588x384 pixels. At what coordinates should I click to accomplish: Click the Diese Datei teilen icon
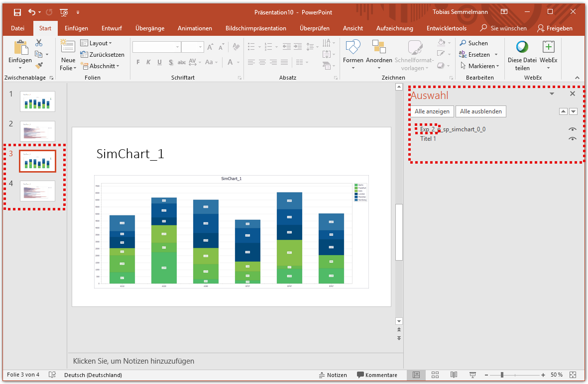coord(522,47)
